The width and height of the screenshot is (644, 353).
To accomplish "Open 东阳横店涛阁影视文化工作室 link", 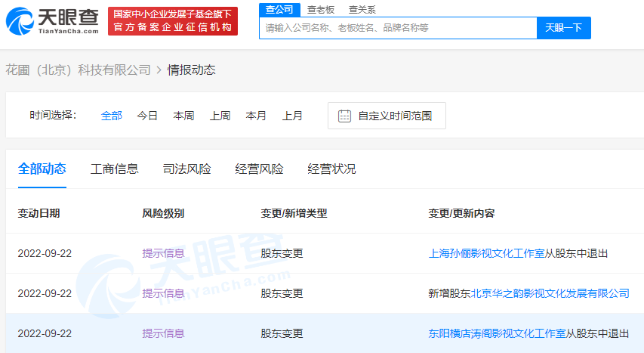I will (x=497, y=333).
